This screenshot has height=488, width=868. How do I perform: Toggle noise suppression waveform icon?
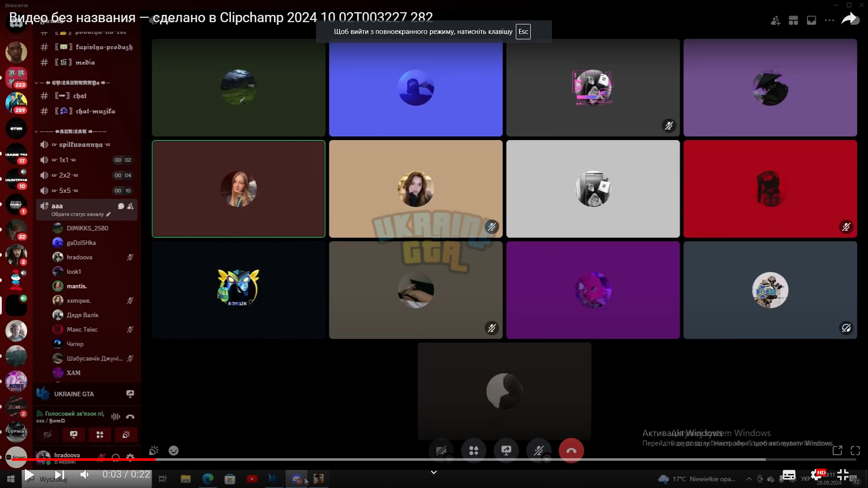click(116, 417)
